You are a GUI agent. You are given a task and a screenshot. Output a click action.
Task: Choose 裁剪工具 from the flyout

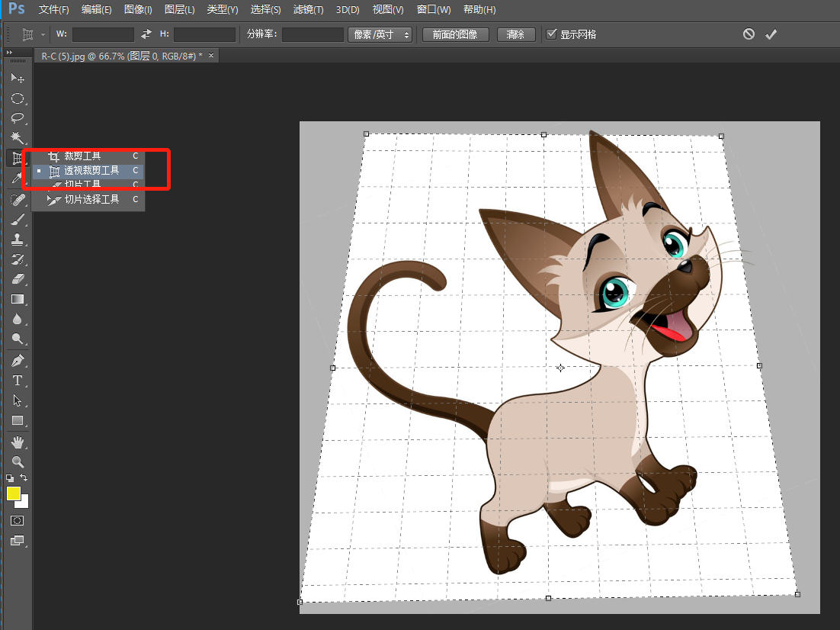click(x=88, y=156)
